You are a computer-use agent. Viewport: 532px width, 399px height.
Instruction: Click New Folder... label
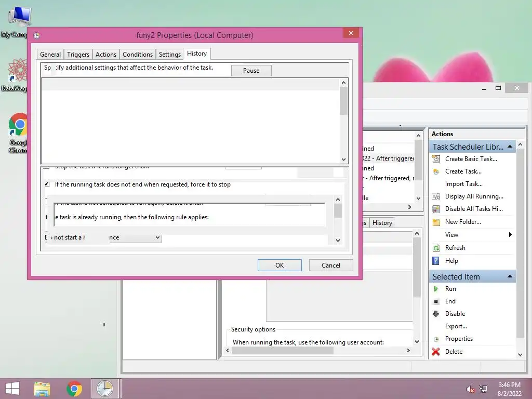[x=463, y=222]
